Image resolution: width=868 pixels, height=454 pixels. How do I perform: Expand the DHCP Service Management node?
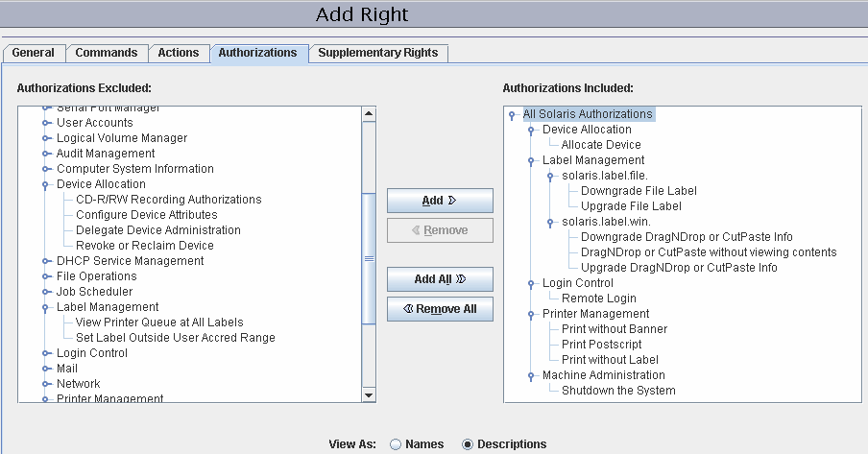coord(45,261)
